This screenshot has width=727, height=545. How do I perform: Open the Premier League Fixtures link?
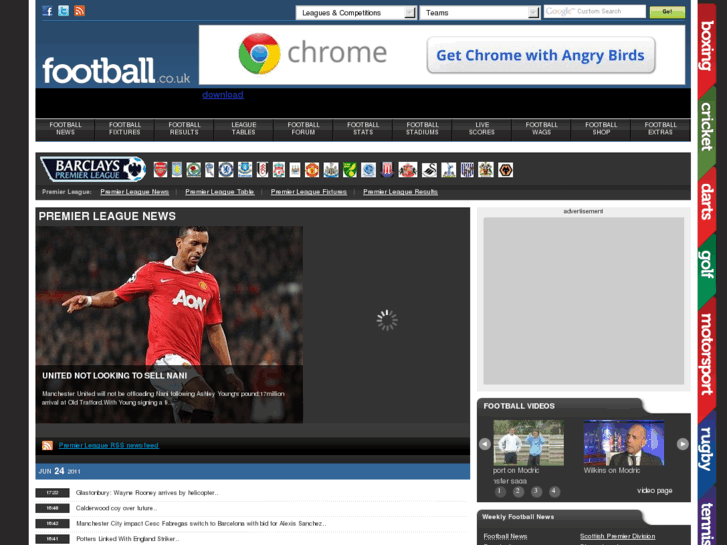point(309,192)
